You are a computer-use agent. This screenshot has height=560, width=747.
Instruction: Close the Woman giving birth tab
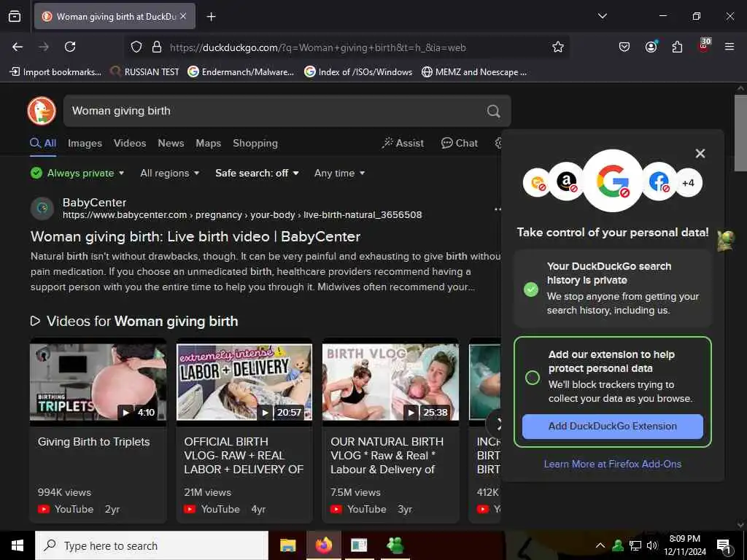[x=183, y=16]
